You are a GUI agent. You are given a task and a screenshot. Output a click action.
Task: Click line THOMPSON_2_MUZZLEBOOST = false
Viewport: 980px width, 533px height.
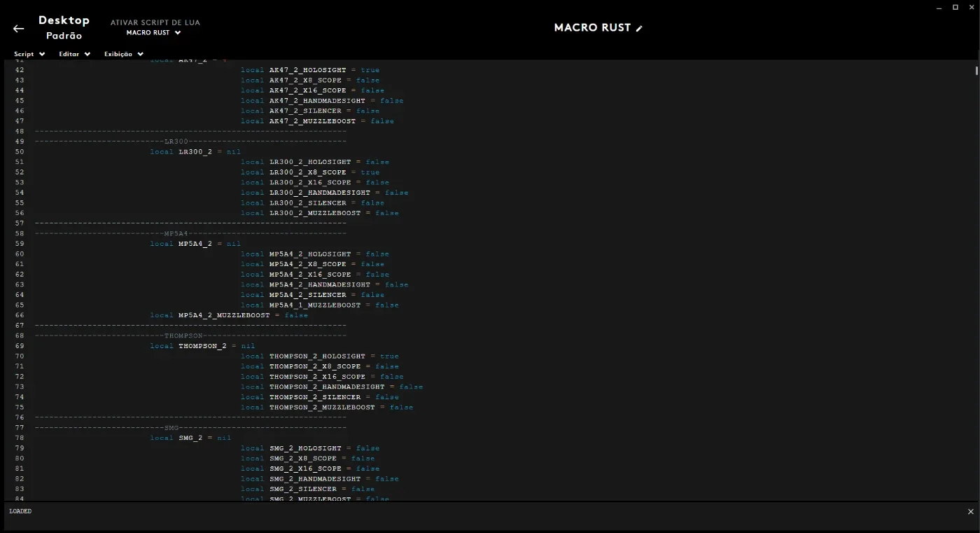pos(327,408)
